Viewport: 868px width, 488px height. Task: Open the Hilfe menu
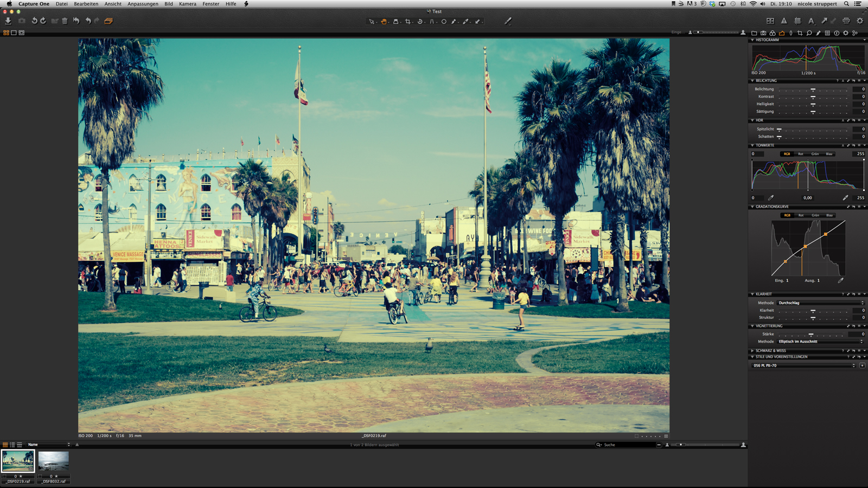click(231, 4)
